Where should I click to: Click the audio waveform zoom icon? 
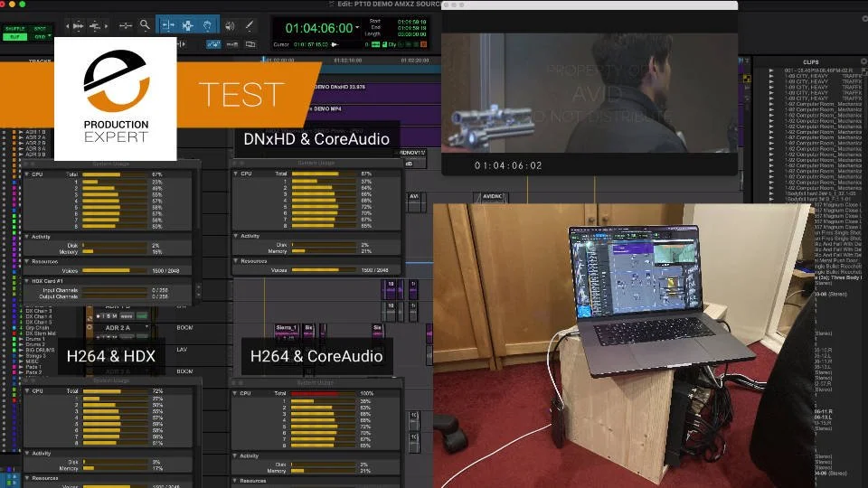click(x=79, y=25)
